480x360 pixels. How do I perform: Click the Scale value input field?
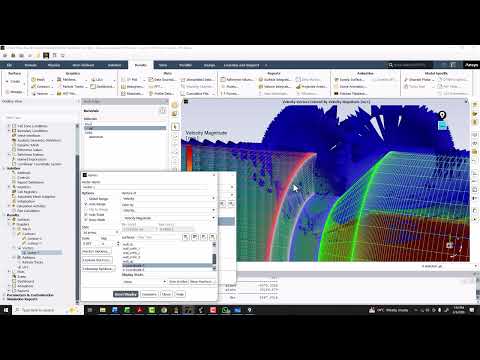[90, 244]
